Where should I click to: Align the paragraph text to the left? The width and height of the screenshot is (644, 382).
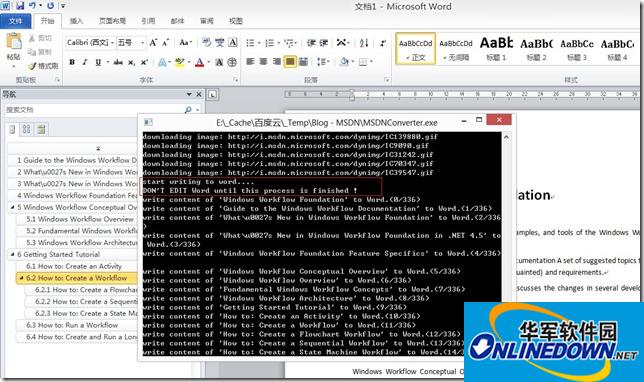click(x=250, y=62)
